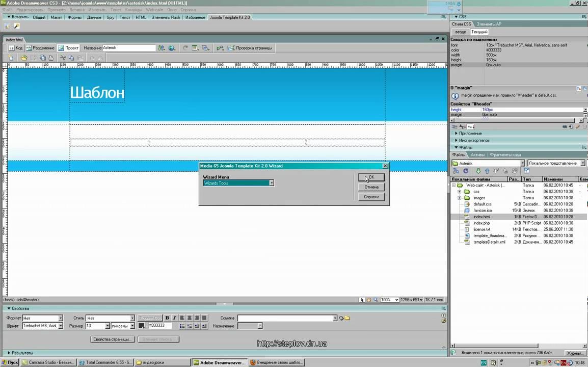Click the Open file folder icon in standard toolbar
Viewport: 588px width, 367px height.
pyautogui.click(x=24, y=58)
